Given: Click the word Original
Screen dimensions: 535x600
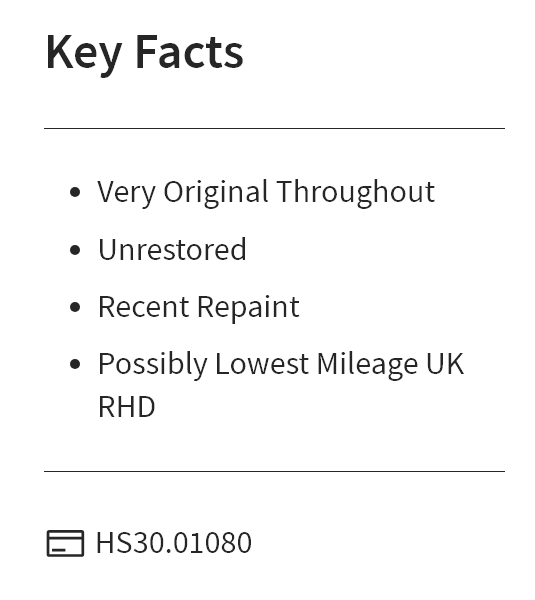Looking at the screenshot, I should [x=216, y=193].
